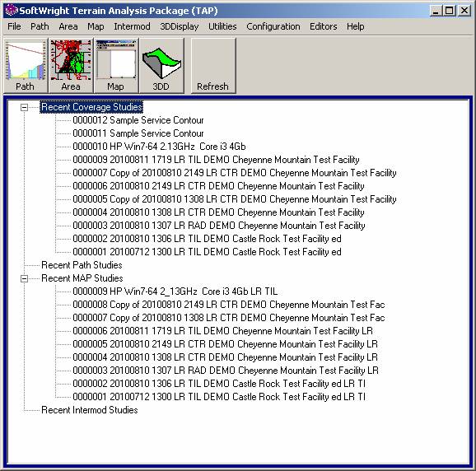Open the Intermod menu
This screenshot has height=471, width=476.
tap(132, 26)
